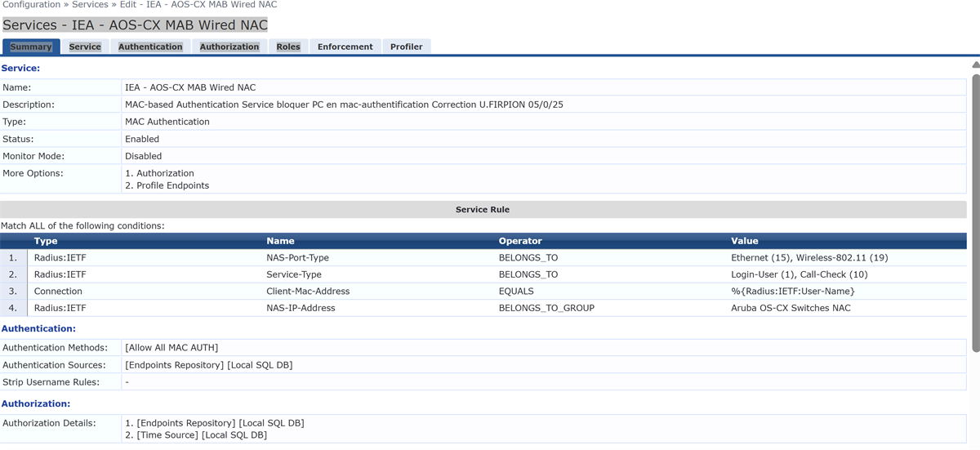This screenshot has height=450, width=980.
Task: Click value 'Login-User (1), Call-Check (10)'
Action: coord(800,274)
